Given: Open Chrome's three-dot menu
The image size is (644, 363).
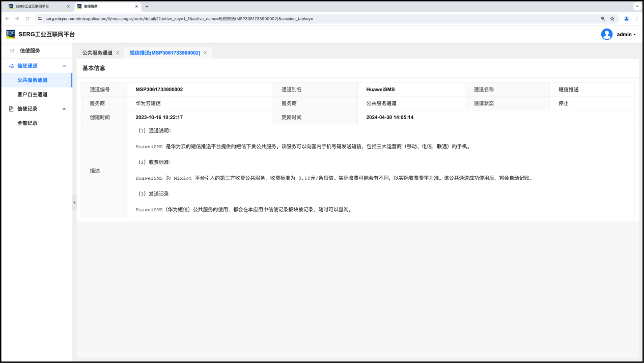Looking at the screenshot, I should (636, 19).
